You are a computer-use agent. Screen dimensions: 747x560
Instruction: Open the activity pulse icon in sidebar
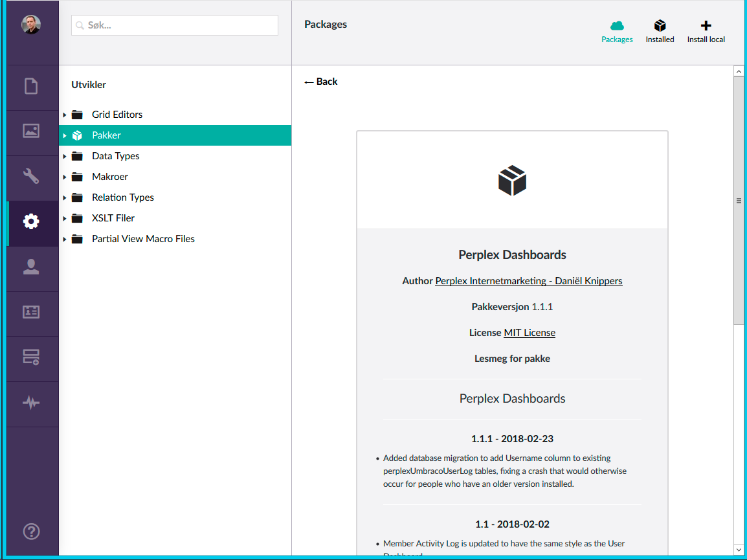click(x=31, y=403)
